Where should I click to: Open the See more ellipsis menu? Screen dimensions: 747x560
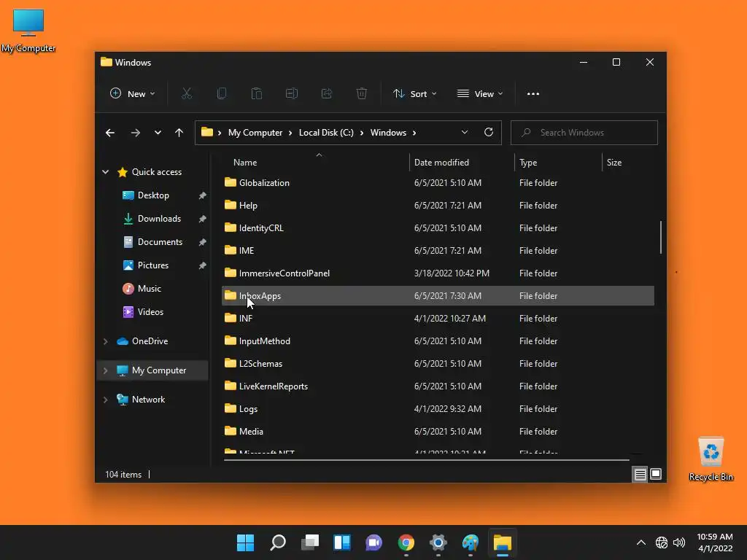[x=533, y=94]
